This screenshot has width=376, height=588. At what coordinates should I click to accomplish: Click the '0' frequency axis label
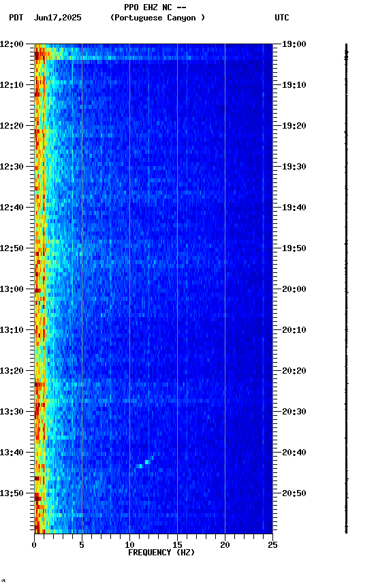(34, 545)
